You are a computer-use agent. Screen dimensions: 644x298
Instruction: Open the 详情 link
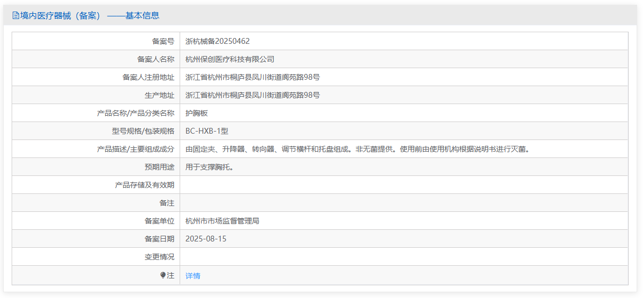click(193, 276)
